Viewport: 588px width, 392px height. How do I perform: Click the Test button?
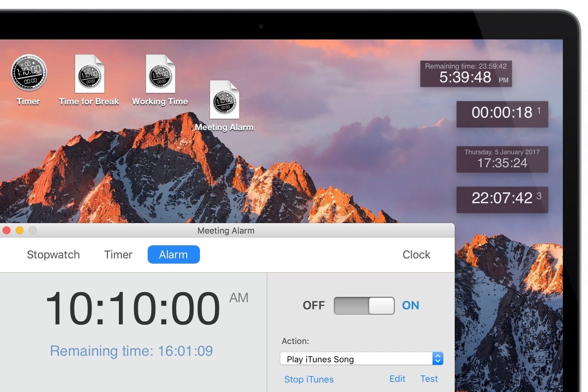coord(429,379)
